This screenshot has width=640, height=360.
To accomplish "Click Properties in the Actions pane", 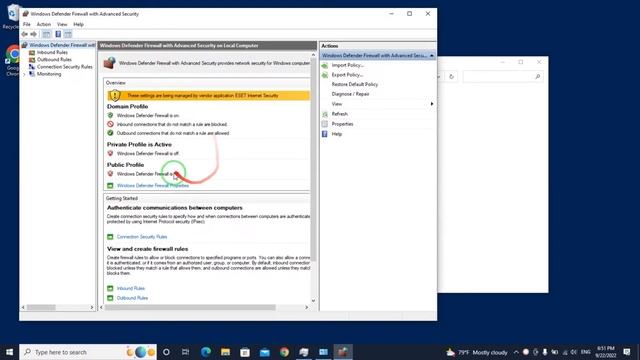I will click(342, 124).
